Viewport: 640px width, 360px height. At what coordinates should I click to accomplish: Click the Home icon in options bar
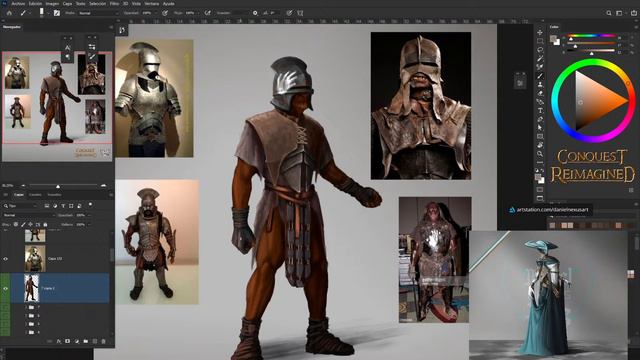[x=9, y=13]
